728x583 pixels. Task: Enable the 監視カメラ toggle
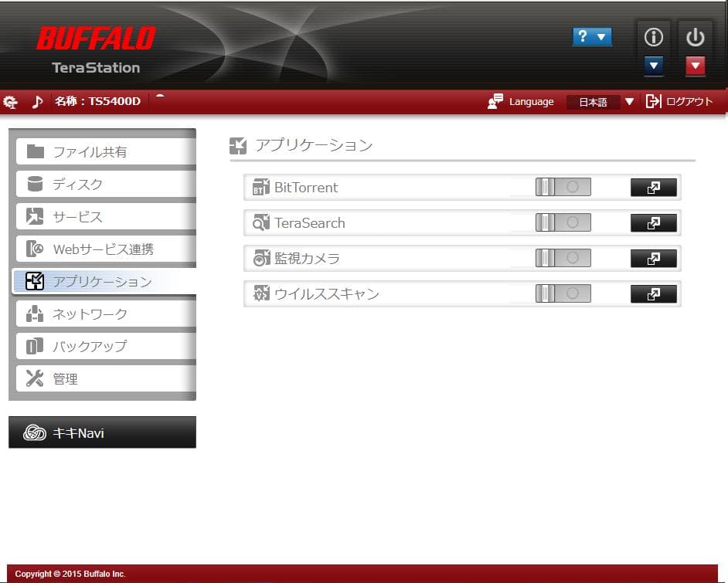[563, 258]
